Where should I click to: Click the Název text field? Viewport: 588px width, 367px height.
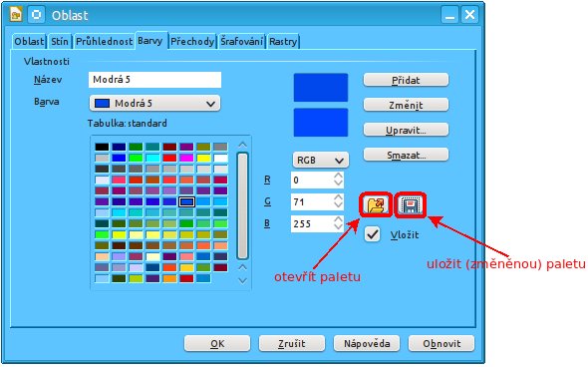[x=154, y=80]
